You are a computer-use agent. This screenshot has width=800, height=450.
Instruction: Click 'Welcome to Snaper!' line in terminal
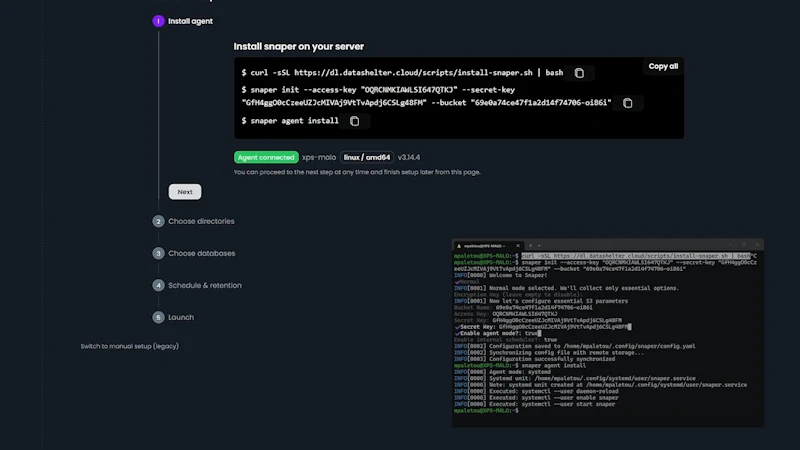pos(501,276)
